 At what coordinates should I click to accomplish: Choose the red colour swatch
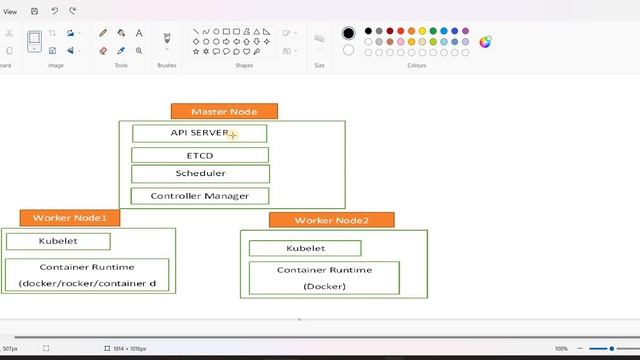(x=401, y=31)
